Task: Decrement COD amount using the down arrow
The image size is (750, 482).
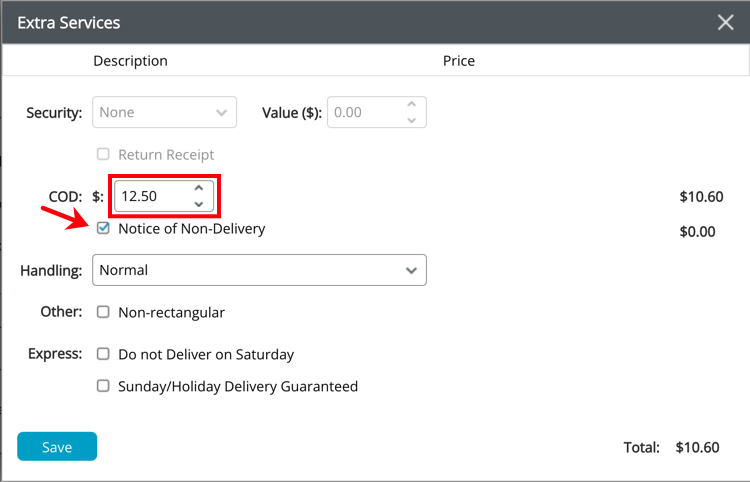Action: (x=198, y=204)
